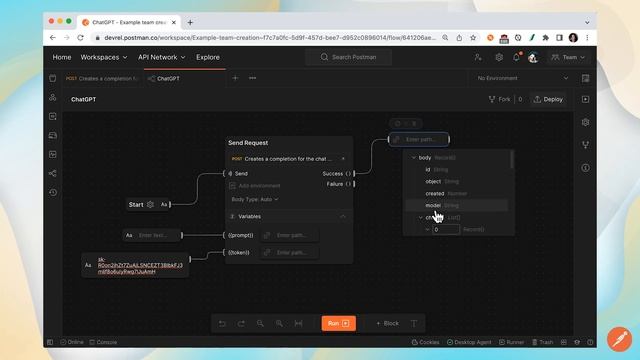Open the help icon in status bar
Image resolution: width=640 pixels, height=360 pixels.
click(x=590, y=342)
